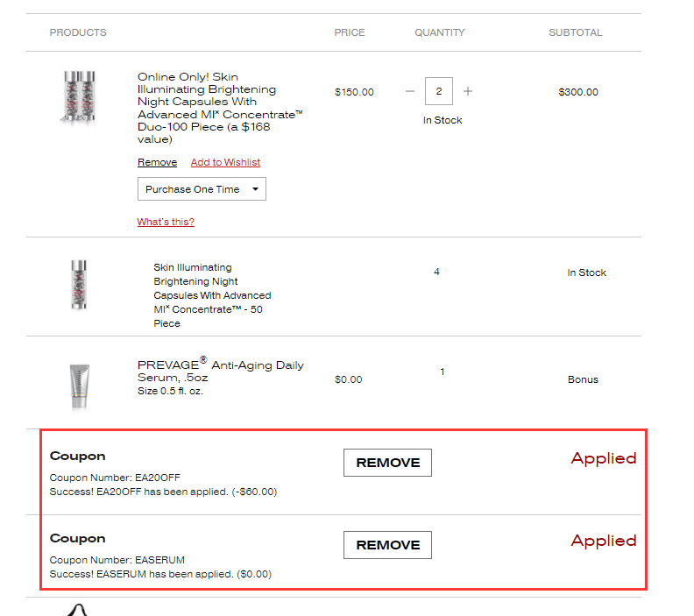Click the quantity field showing 2
Viewport: 694px width, 616px height.
pos(439,91)
